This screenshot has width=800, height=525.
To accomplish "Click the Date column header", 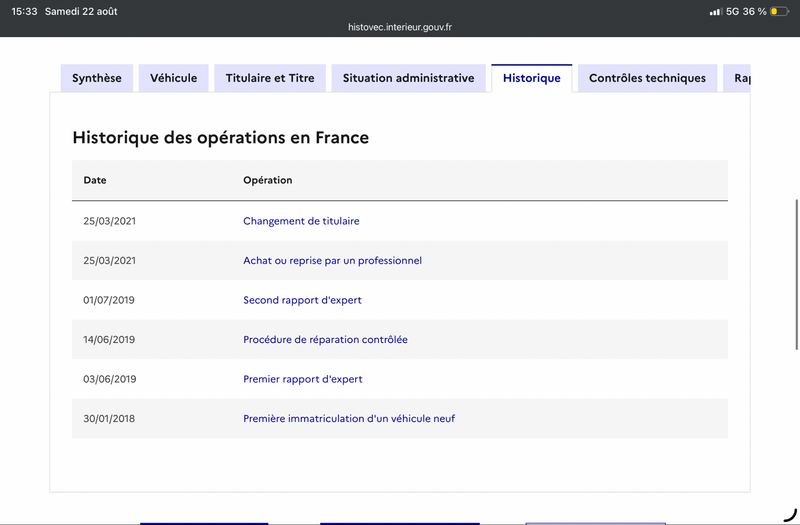I will pos(95,180).
